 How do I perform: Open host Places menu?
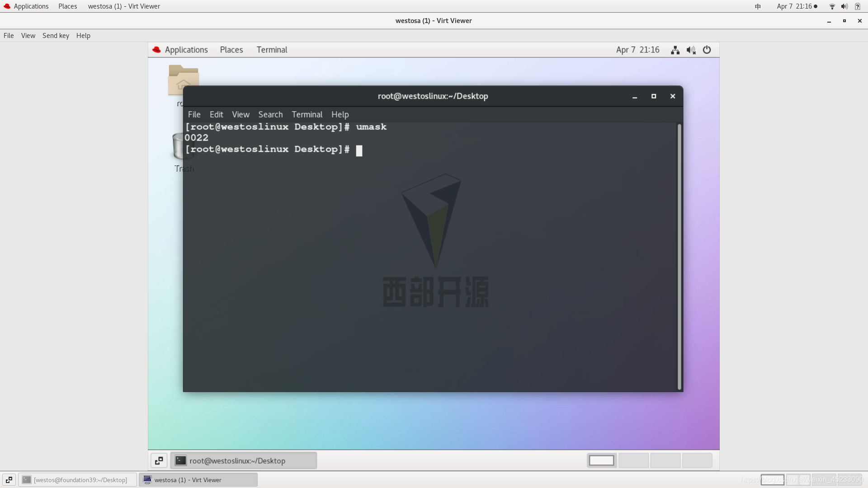tap(68, 6)
